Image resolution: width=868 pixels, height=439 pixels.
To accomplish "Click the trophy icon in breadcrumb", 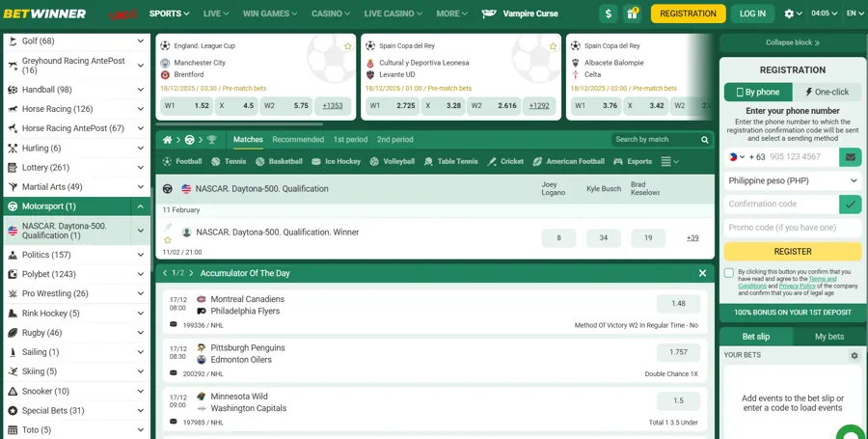I will (x=212, y=140).
